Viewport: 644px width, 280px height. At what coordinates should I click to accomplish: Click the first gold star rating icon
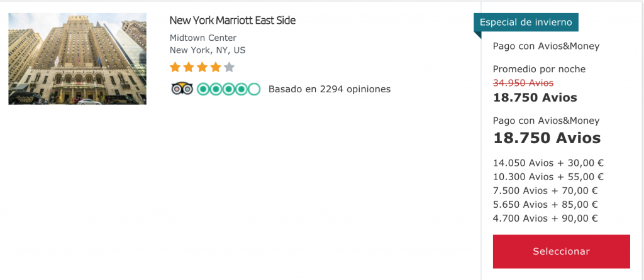coord(175,67)
